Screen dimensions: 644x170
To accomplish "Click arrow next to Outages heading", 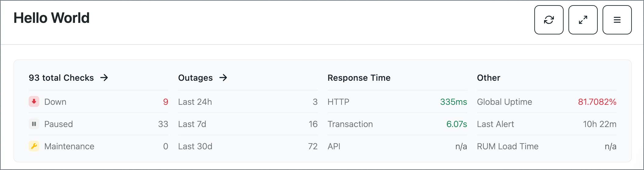I will 223,78.
